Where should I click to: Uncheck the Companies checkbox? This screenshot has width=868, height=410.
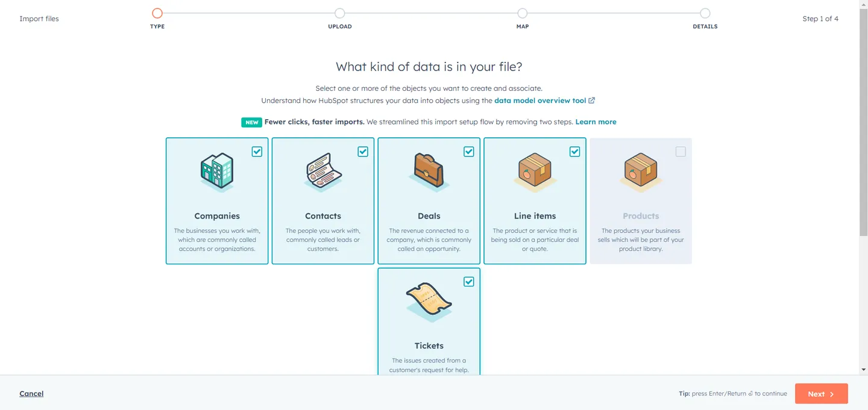257,152
